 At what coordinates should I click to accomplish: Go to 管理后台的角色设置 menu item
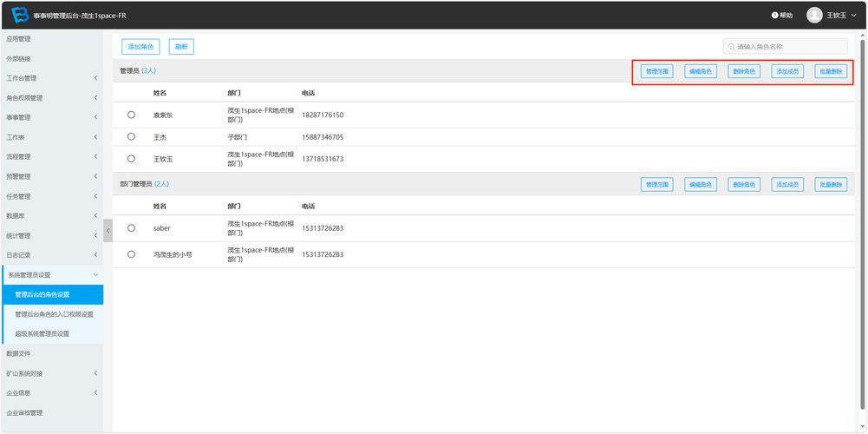pos(51,294)
